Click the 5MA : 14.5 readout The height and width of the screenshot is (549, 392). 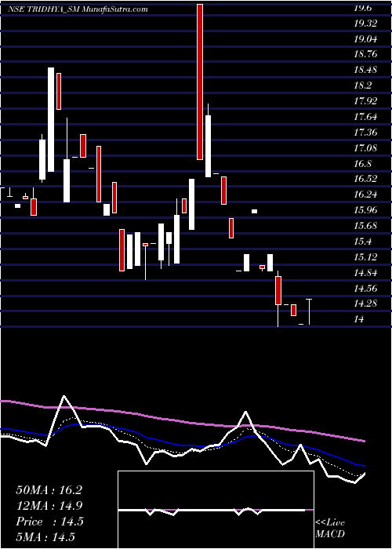click(45, 537)
